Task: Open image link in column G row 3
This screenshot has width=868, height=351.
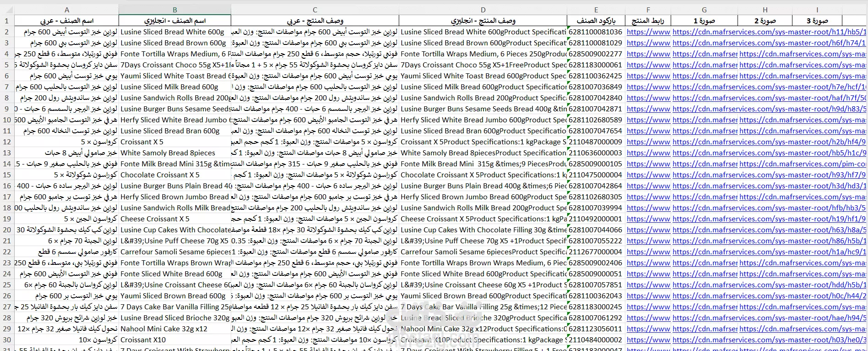Action: point(704,43)
